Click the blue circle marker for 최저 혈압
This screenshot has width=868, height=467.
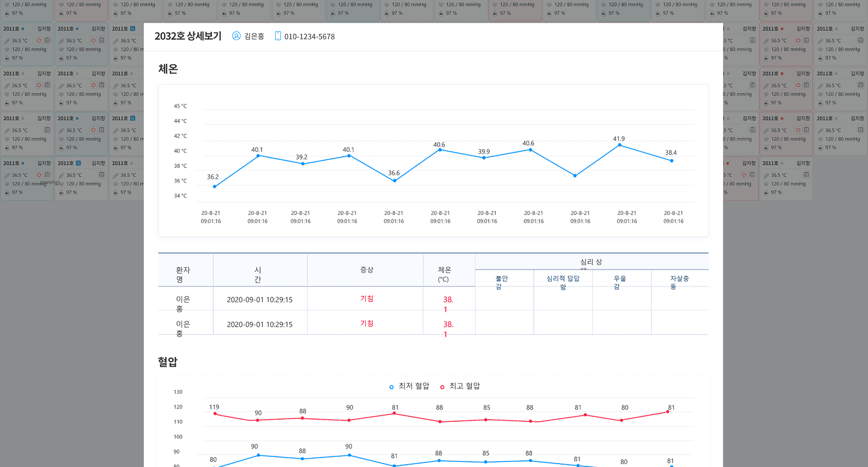(x=392, y=387)
